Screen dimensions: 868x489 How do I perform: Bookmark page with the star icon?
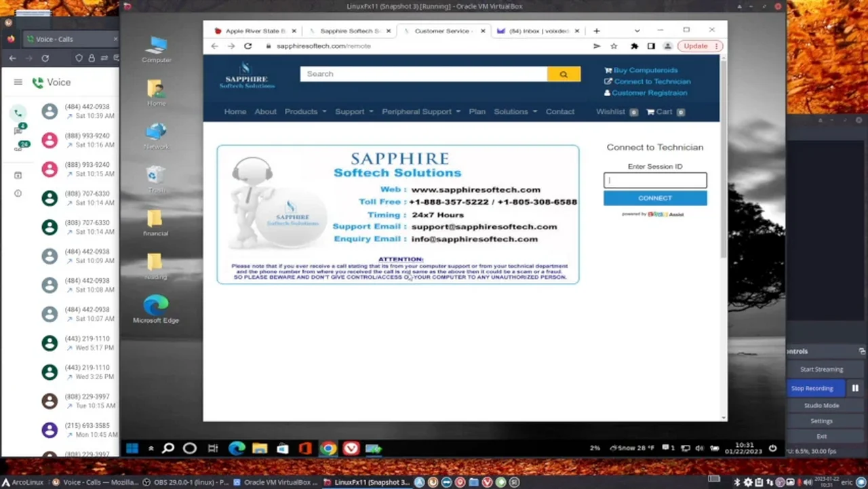point(614,46)
